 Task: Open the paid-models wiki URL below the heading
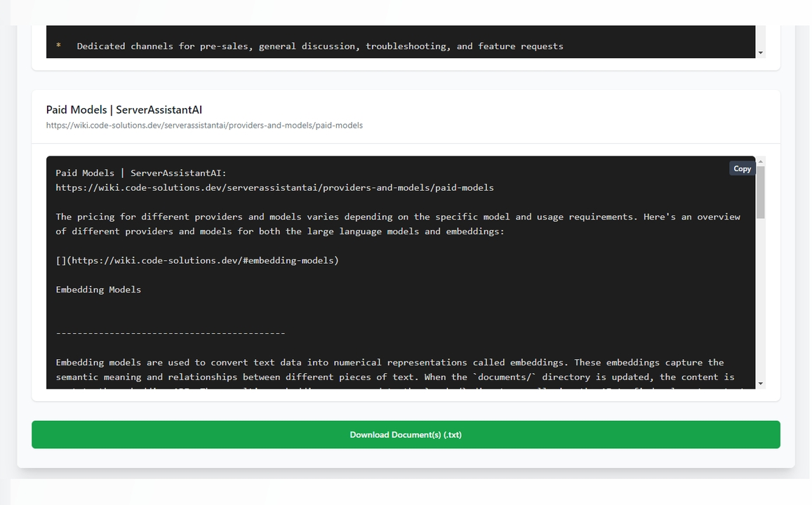(204, 125)
